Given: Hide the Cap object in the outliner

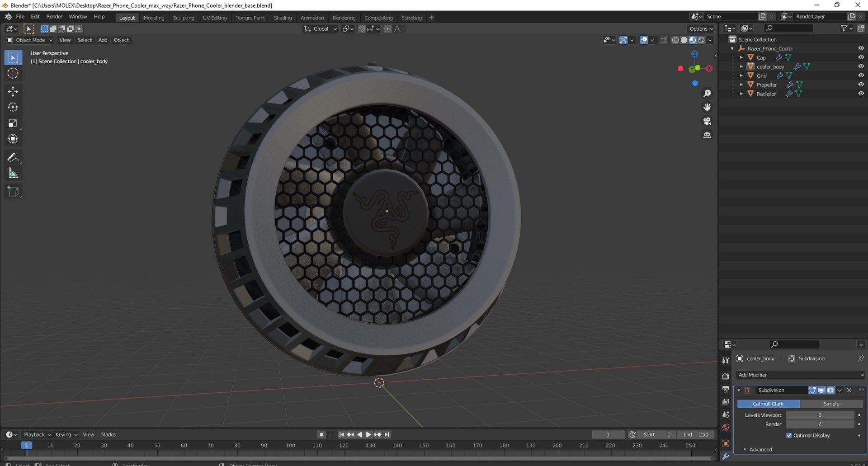Looking at the screenshot, I should click(861, 57).
